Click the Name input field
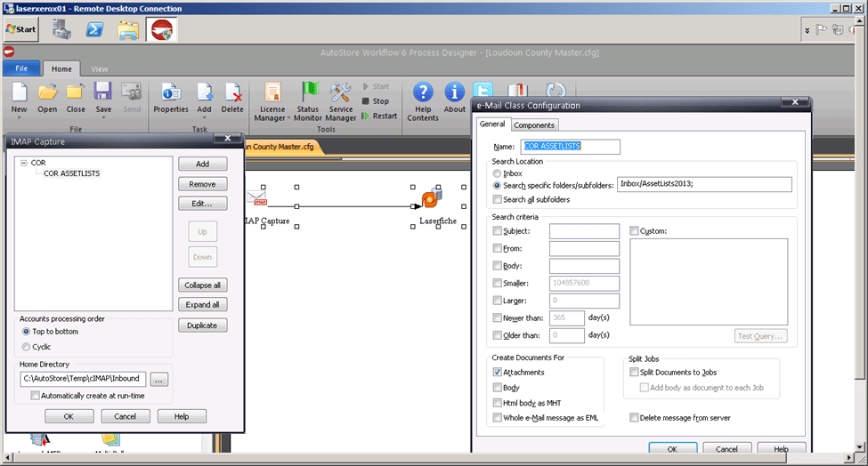Viewport: 868px width, 466px height. (x=570, y=147)
